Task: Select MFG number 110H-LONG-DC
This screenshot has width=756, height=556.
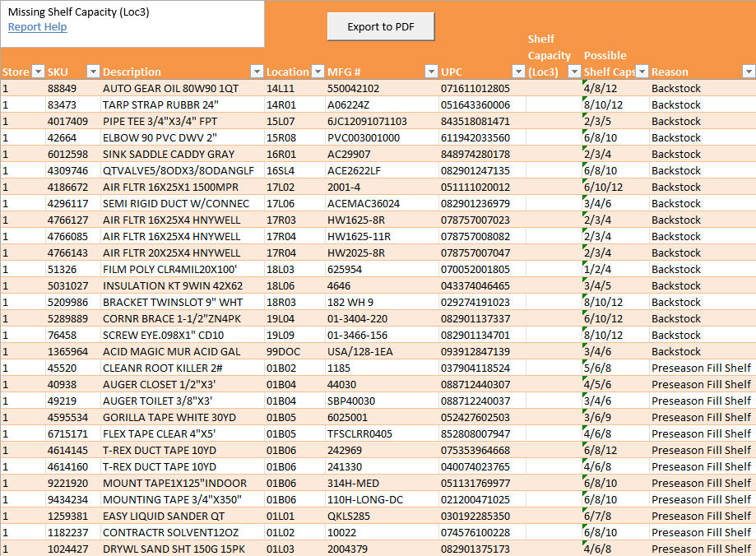Action: point(365,499)
